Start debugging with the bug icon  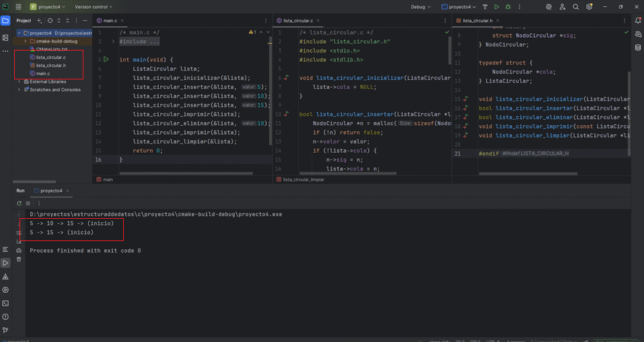(x=508, y=7)
